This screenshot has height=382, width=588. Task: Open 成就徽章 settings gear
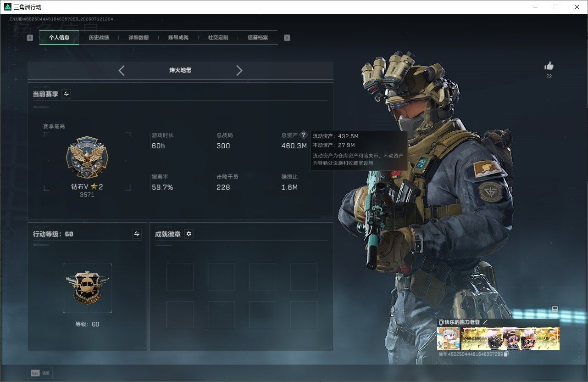pyautogui.click(x=189, y=234)
